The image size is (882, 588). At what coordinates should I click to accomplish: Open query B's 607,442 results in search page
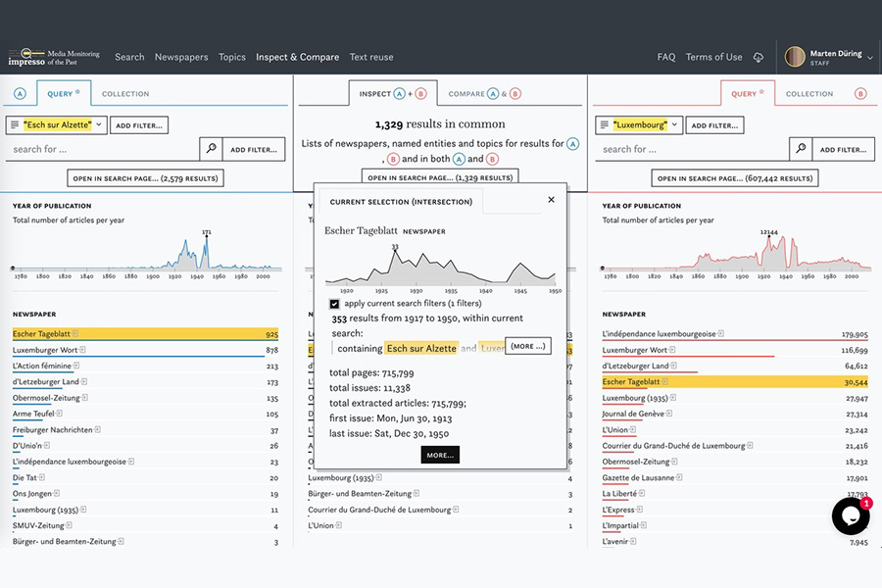[x=735, y=178]
